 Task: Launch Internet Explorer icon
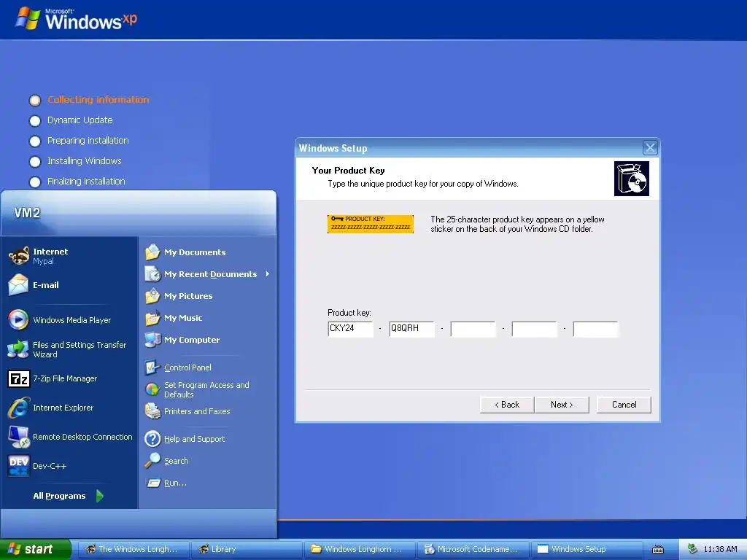pos(19,408)
